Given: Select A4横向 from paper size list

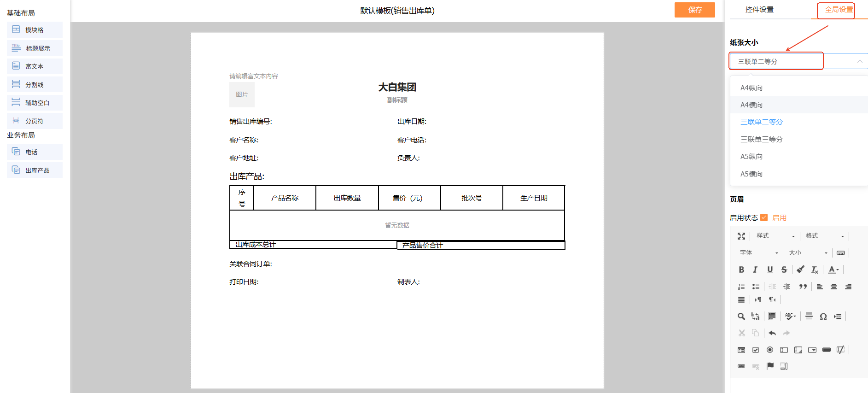Looking at the screenshot, I should (x=751, y=105).
